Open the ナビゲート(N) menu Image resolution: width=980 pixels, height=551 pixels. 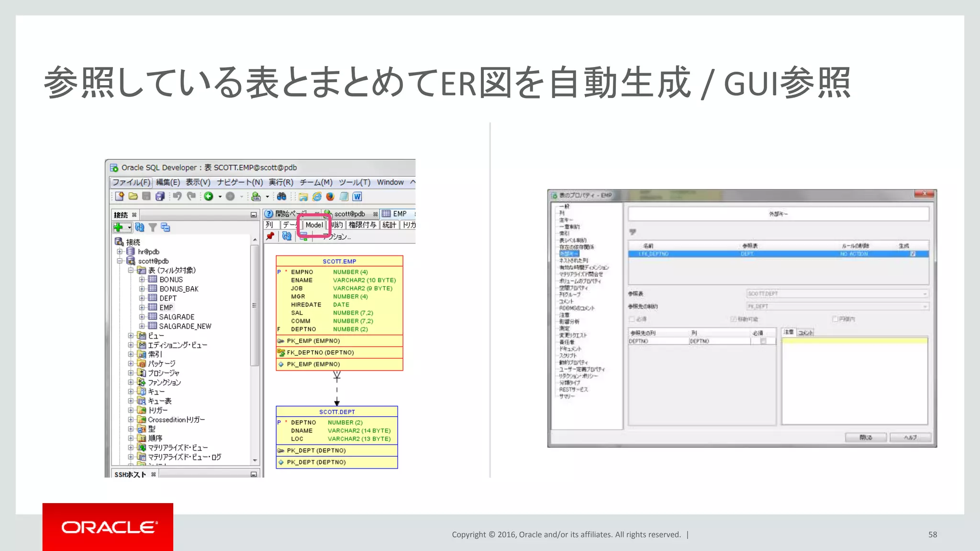click(240, 182)
